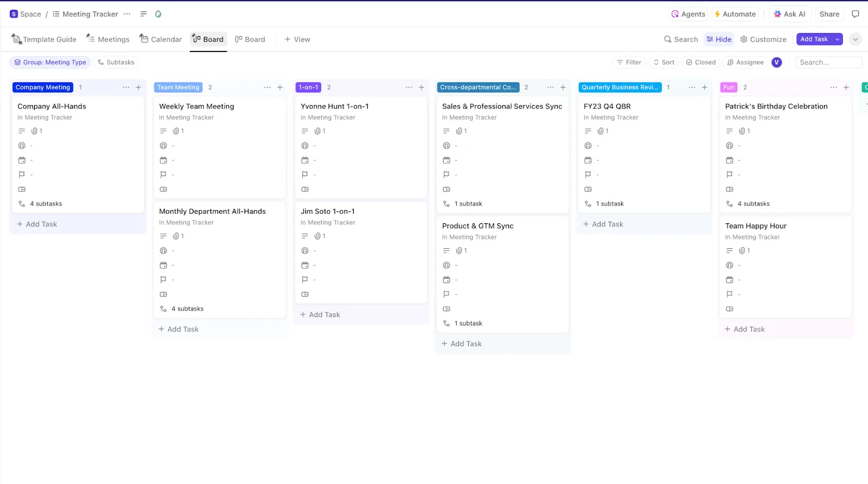Switch to the Meetings tab
The height and width of the screenshot is (484, 868).
[108, 39]
